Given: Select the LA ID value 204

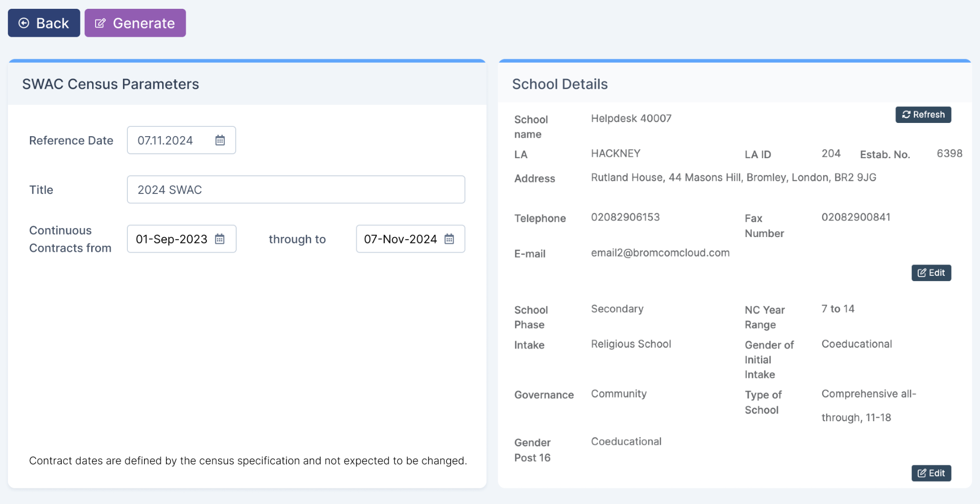Looking at the screenshot, I should coord(831,153).
